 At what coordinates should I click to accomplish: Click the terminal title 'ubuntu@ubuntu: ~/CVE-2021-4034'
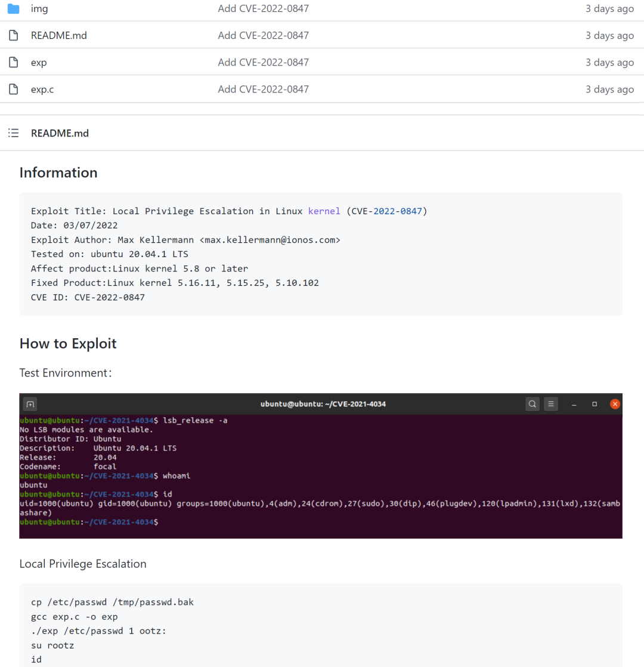point(323,404)
